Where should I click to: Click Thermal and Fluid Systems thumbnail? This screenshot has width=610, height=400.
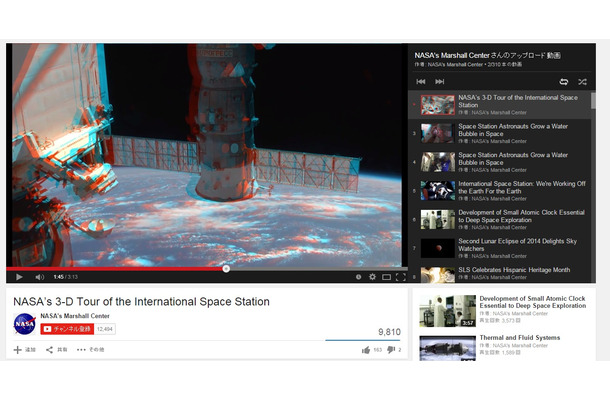[x=447, y=348]
